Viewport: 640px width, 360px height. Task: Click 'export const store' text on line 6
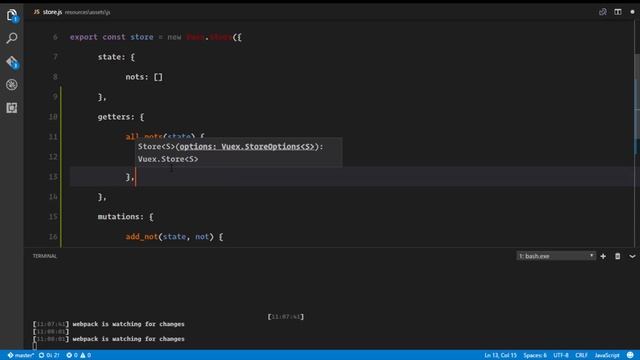(111, 37)
